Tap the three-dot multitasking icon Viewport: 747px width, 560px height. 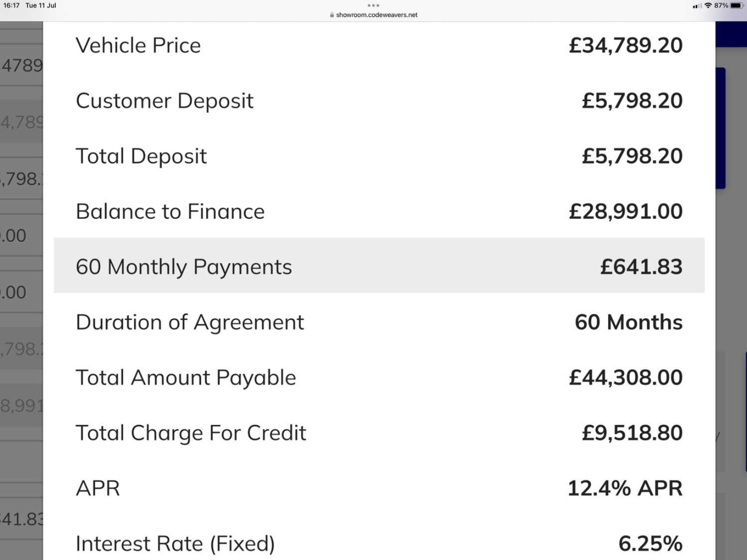(373, 5)
